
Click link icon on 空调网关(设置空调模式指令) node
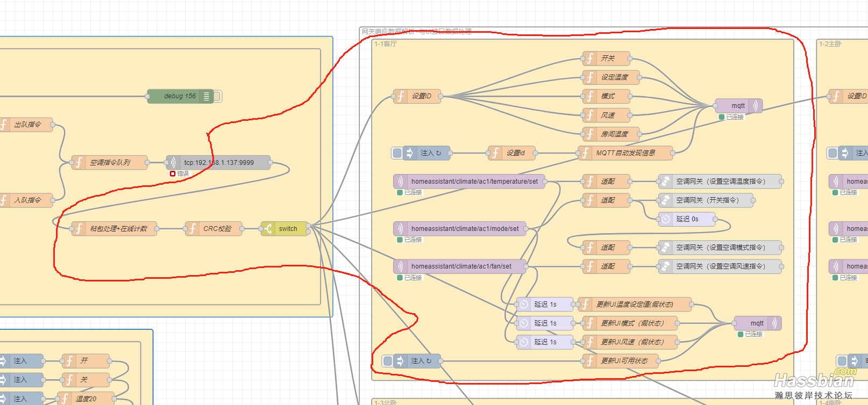tap(666, 248)
